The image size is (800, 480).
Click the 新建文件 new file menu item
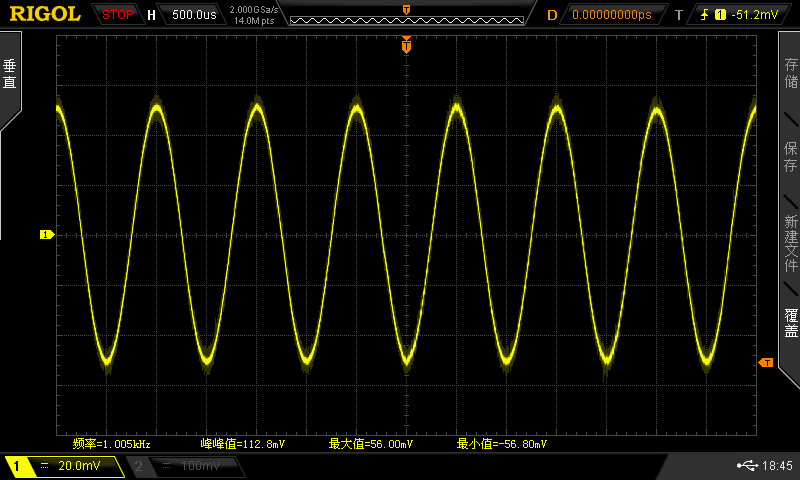point(790,243)
